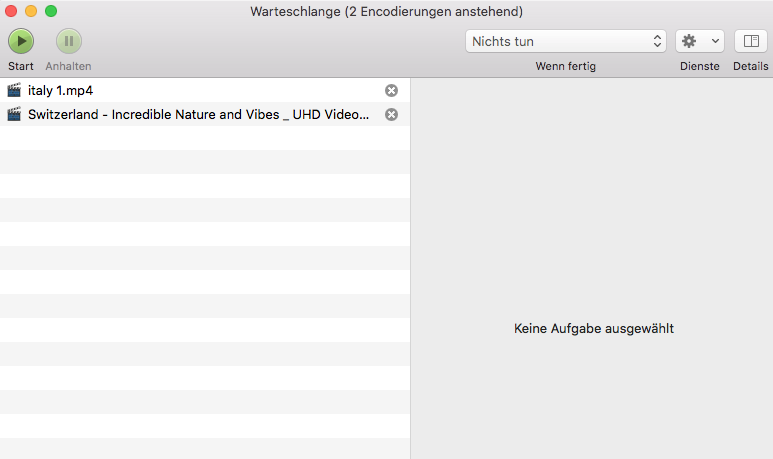Image resolution: width=773 pixels, height=459 pixels.
Task: Click the 'Keine Aufgabe ausgewählt' placeholder text
Action: coord(593,328)
